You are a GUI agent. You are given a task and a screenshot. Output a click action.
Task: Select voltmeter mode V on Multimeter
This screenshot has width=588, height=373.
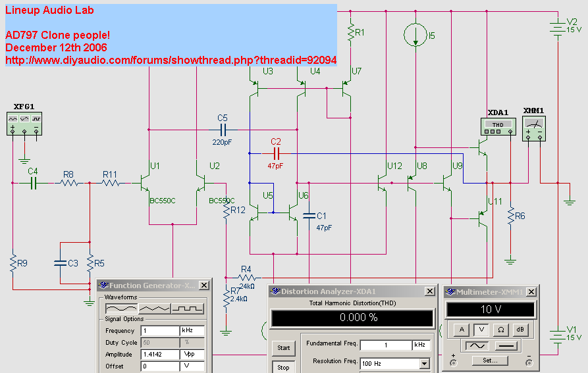tap(481, 330)
